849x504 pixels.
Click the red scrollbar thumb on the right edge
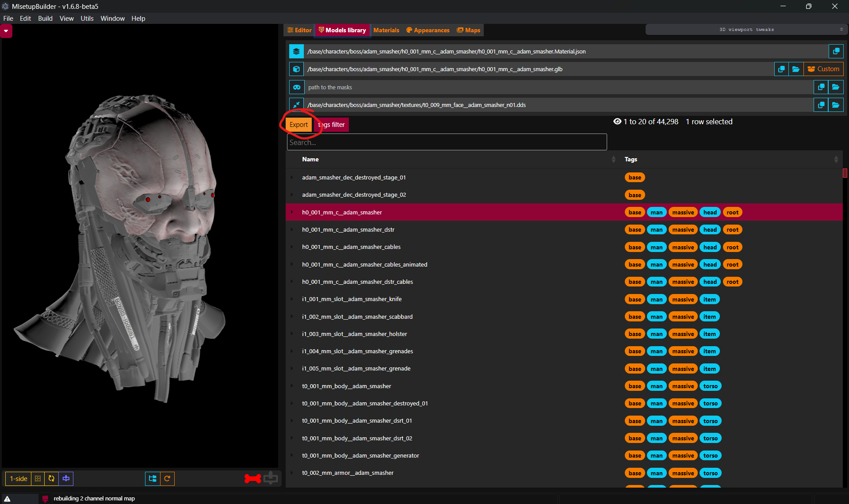[845, 173]
